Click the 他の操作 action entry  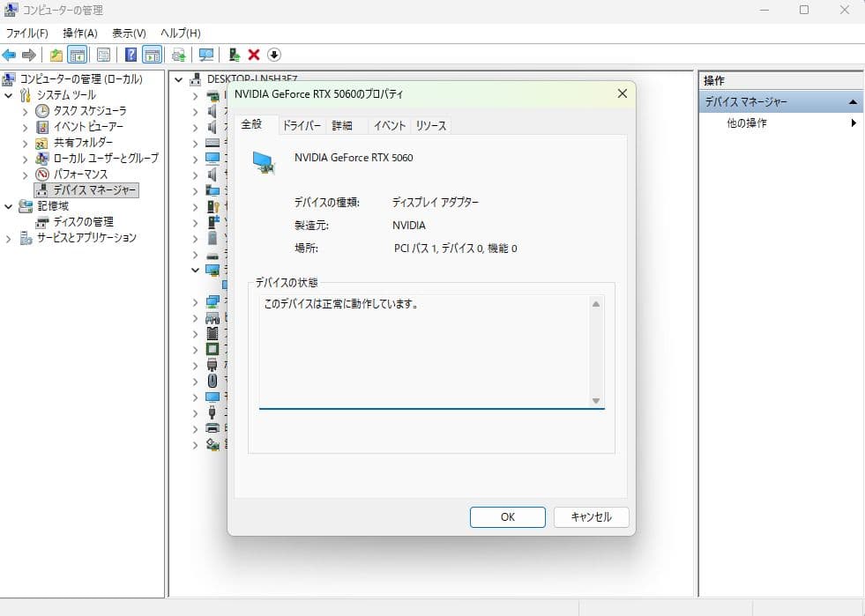pyautogui.click(x=747, y=123)
